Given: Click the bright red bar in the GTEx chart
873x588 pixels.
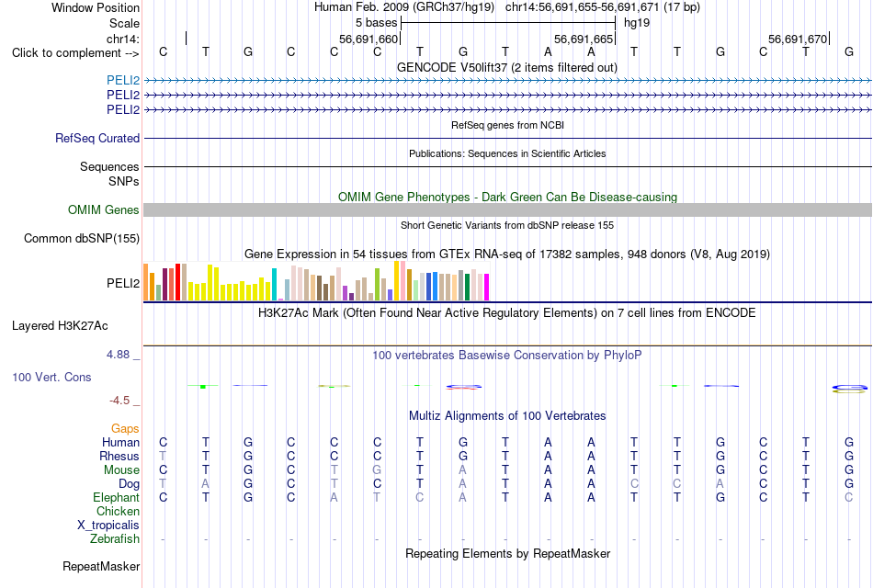Looking at the screenshot, I should [x=177, y=282].
